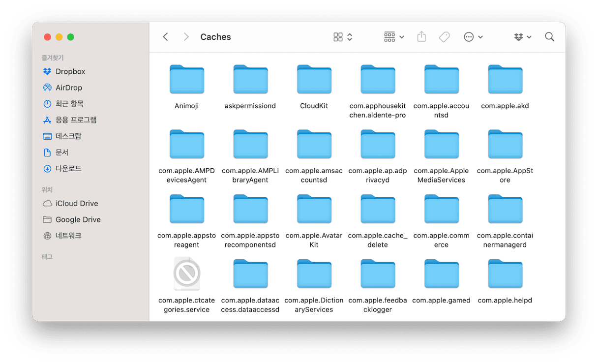Viewport: 598px width, 364px height.
Task: Click the Share icon in the toolbar
Action: pos(421,37)
